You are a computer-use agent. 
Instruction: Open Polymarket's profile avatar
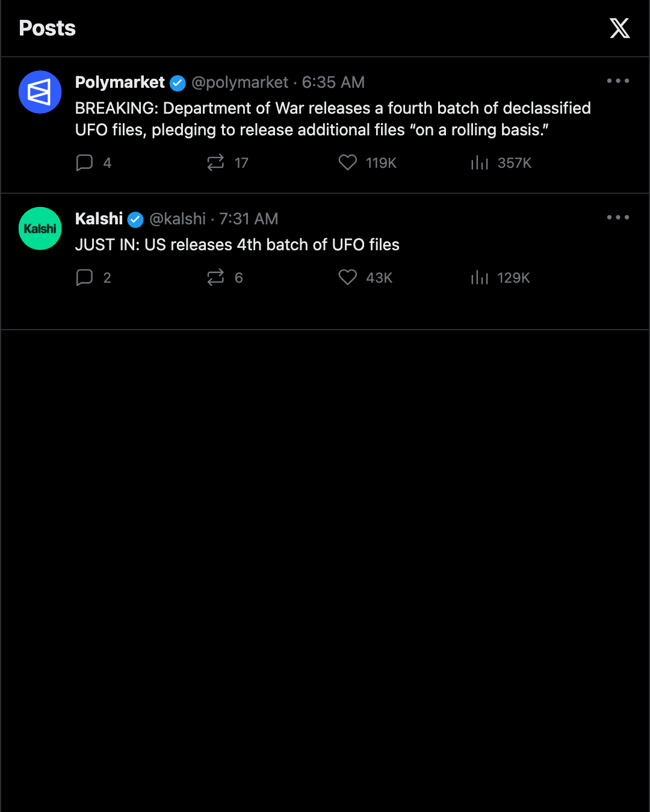point(40,92)
